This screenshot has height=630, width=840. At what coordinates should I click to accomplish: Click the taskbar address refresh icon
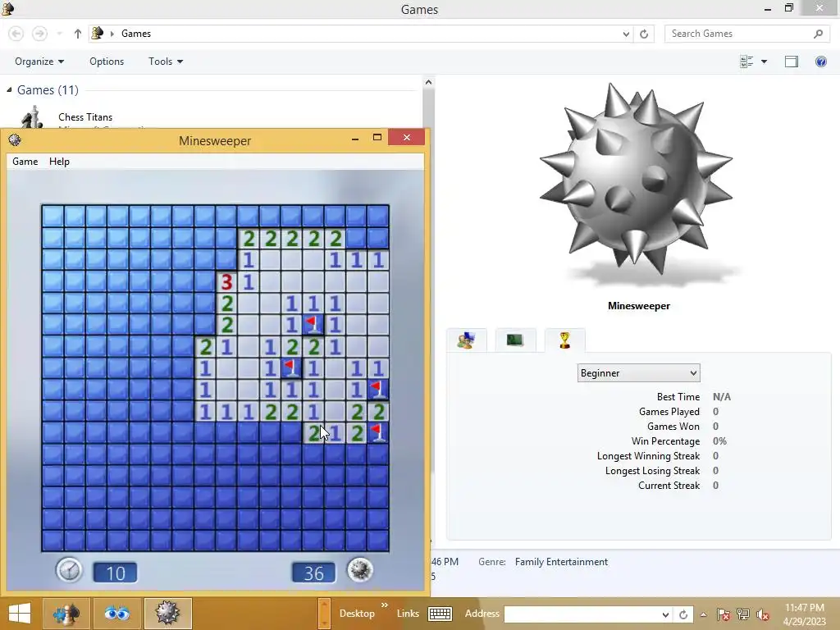point(683,614)
